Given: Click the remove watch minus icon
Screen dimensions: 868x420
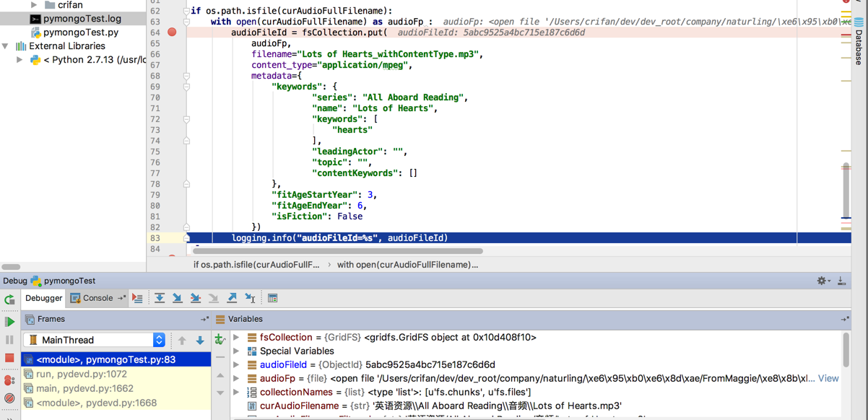Looking at the screenshot, I should [220, 357].
